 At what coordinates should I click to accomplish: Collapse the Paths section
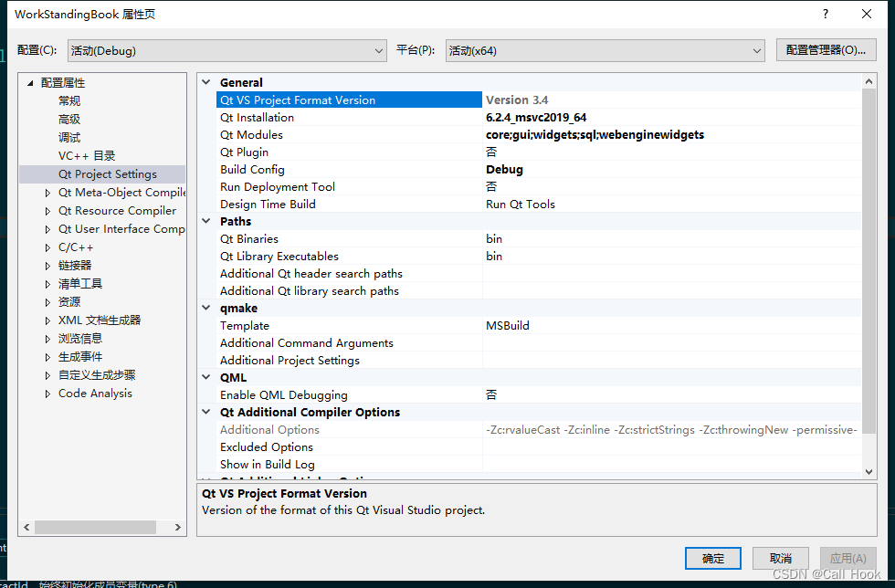[205, 221]
